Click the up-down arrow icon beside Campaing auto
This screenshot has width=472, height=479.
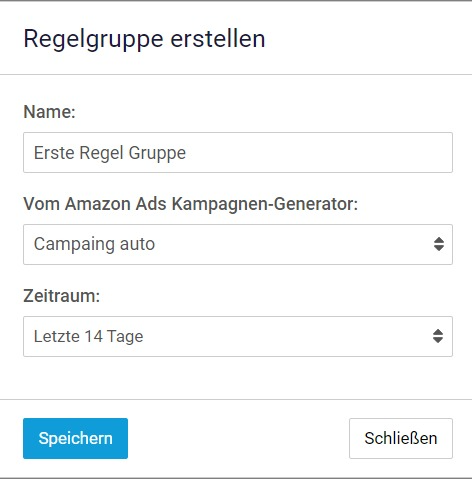pos(439,244)
